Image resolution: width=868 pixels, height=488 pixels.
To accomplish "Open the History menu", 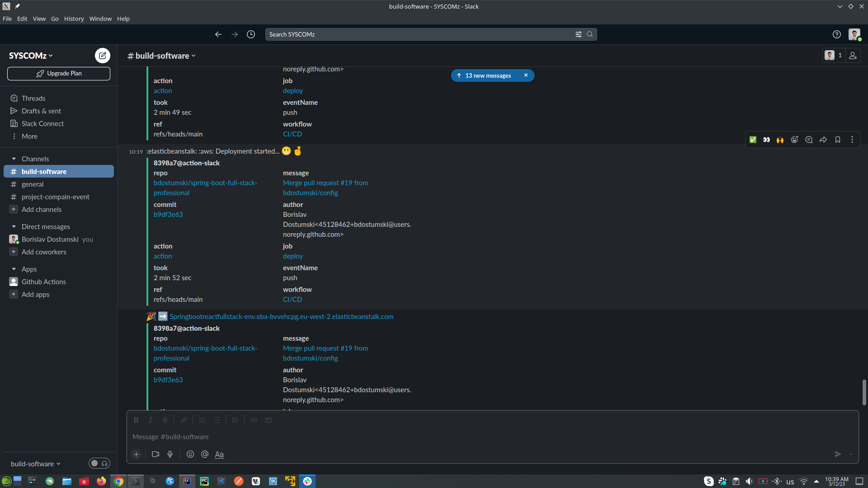I will (x=74, y=19).
